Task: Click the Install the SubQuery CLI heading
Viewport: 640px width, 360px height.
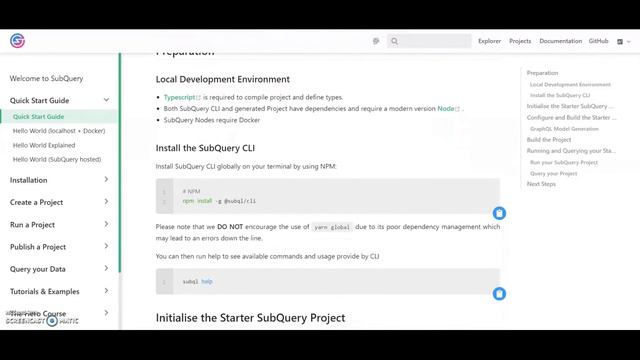Action: click(205, 148)
